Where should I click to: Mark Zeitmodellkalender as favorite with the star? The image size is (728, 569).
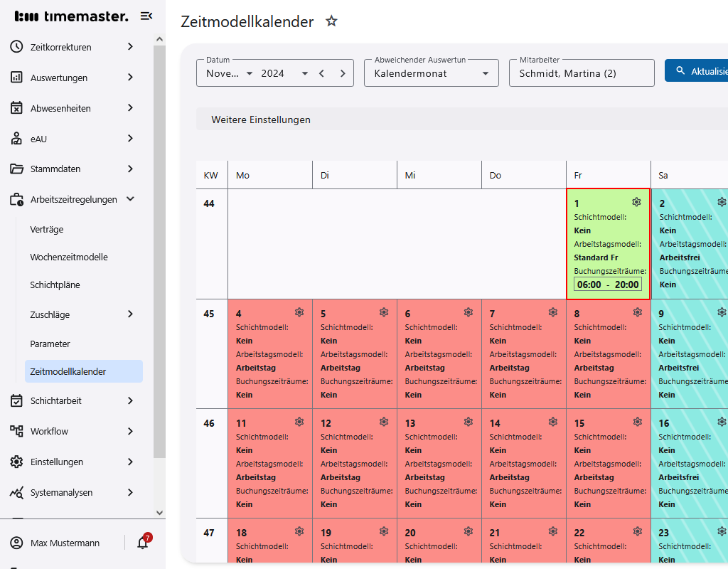[x=331, y=21]
